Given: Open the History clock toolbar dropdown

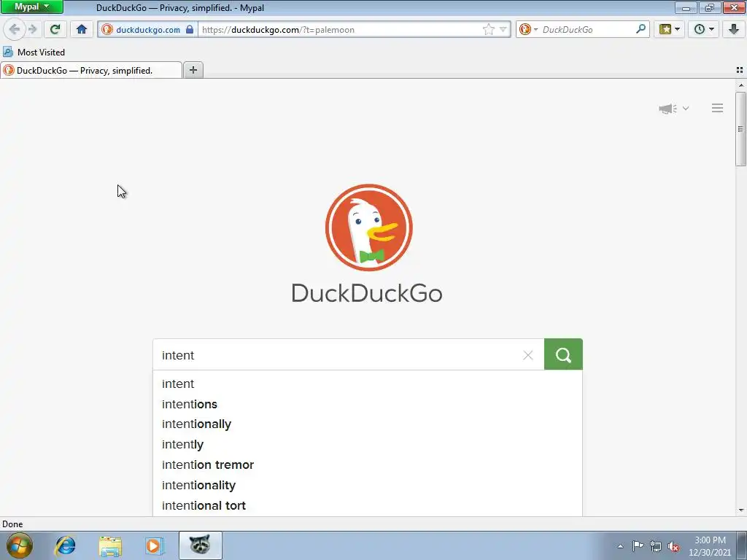Looking at the screenshot, I should (704, 29).
